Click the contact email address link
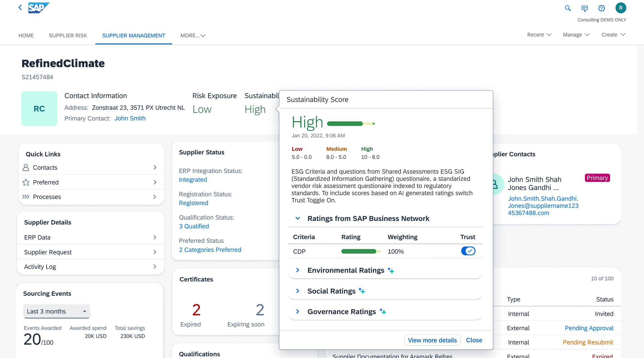The height and width of the screenshot is (358, 644). click(543, 206)
